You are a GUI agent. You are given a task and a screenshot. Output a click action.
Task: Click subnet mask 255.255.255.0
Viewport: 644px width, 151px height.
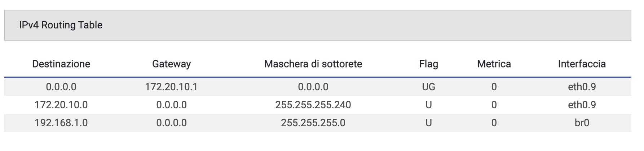coord(313,123)
